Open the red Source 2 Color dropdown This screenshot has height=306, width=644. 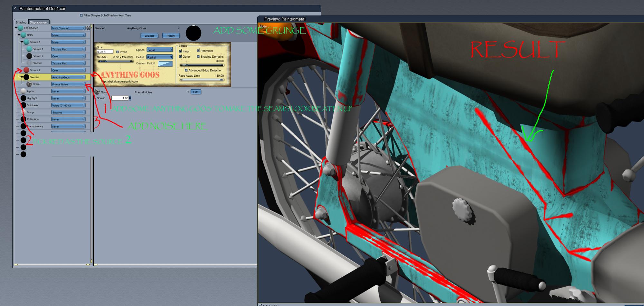(68, 70)
